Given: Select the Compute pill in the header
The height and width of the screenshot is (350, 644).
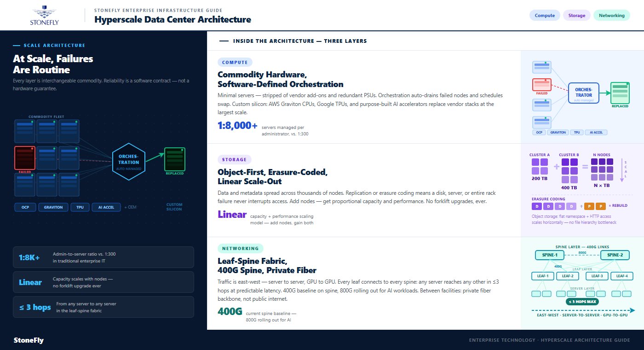Looking at the screenshot, I should [545, 15].
